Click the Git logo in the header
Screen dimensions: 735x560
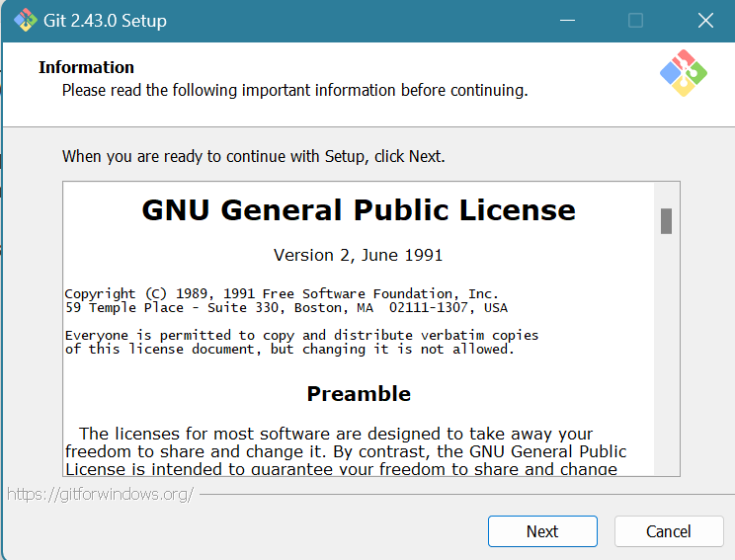pyautogui.click(x=683, y=73)
